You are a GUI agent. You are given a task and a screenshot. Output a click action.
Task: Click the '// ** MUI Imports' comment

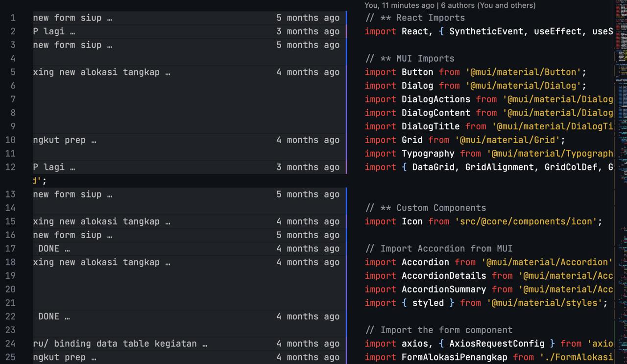click(410, 58)
